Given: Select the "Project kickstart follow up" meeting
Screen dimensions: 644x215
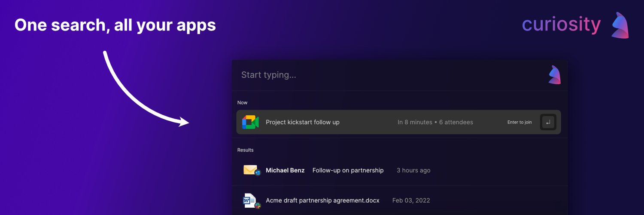Looking at the screenshot, I should [x=398, y=122].
